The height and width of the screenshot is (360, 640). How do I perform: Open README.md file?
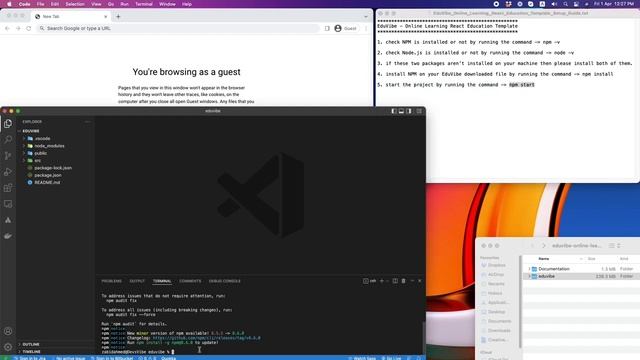[47, 182]
